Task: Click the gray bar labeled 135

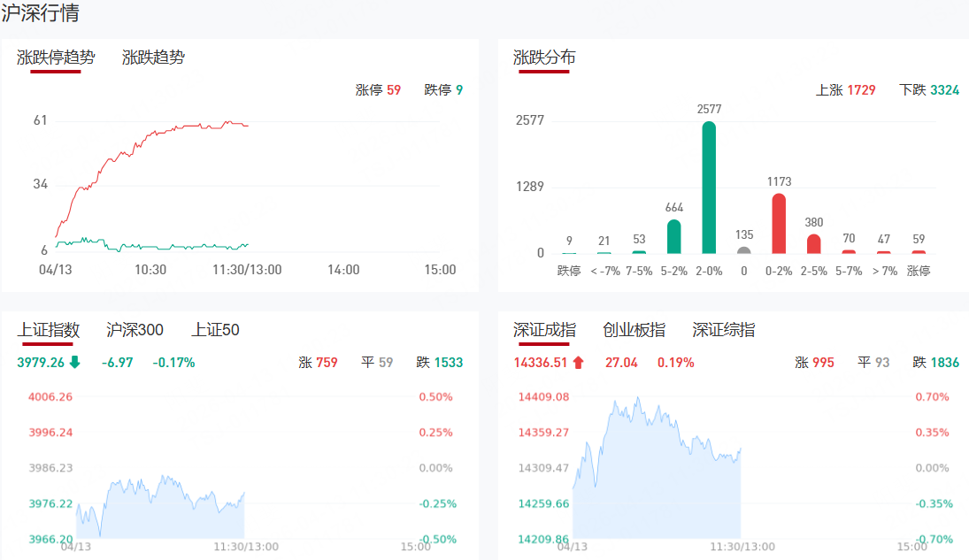Action: coord(744,250)
